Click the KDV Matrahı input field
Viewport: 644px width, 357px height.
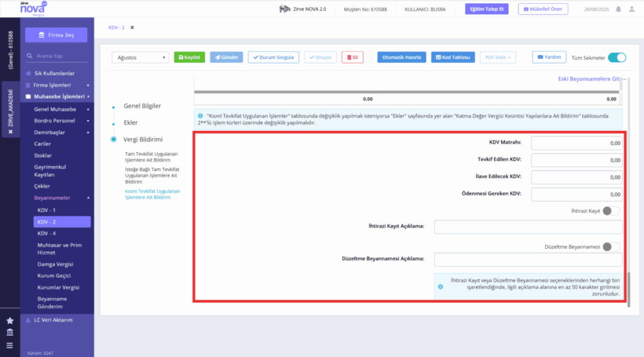click(577, 143)
